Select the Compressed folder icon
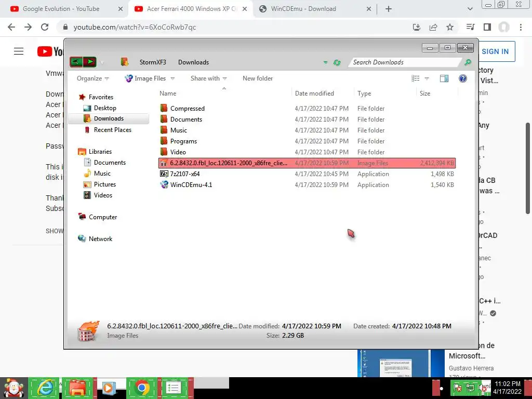532x399 pixels. coord(164,108)
